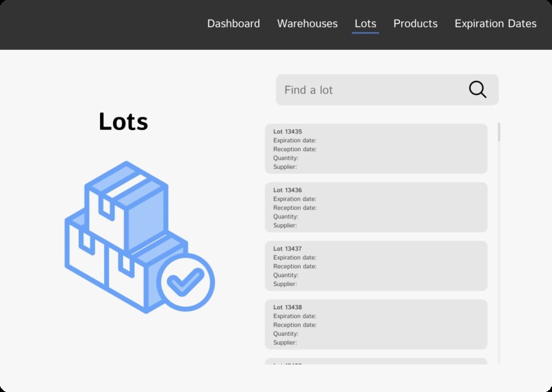
Task: Click Reception date in Lot 13436
Action: point(295,208)
